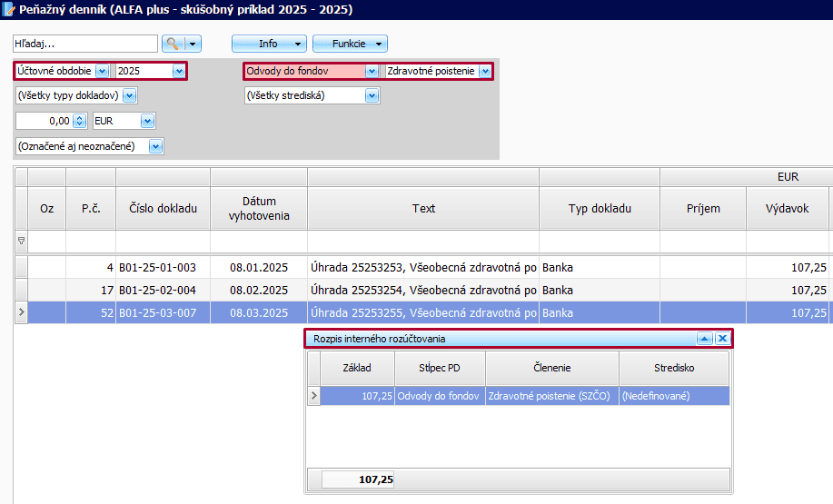Viewport: 833px width, 504px height.
Task: Click the amount spinner arrows next to 0,00
Action: [80, 121]
